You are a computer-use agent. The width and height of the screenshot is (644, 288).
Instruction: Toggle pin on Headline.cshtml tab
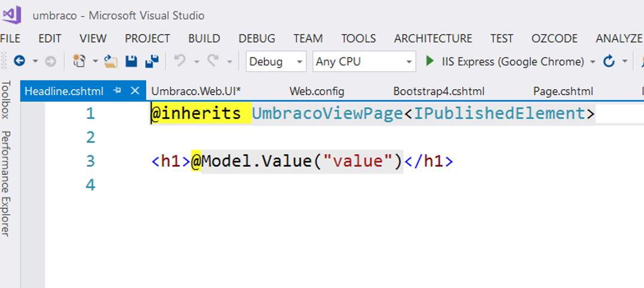coord(117,91)
